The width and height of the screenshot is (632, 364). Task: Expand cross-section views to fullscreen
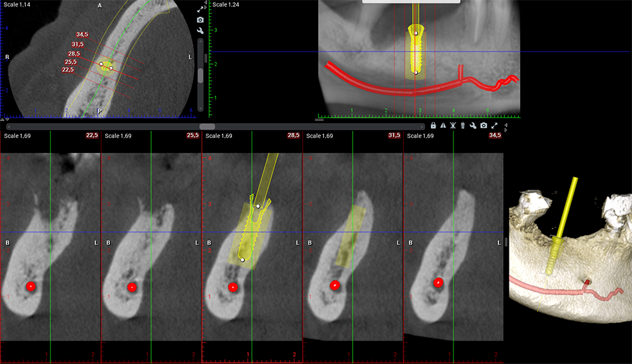[494, 126]
